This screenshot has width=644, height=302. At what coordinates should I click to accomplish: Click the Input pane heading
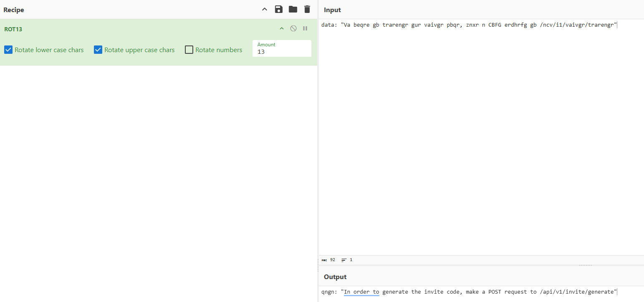click(332, 10)
